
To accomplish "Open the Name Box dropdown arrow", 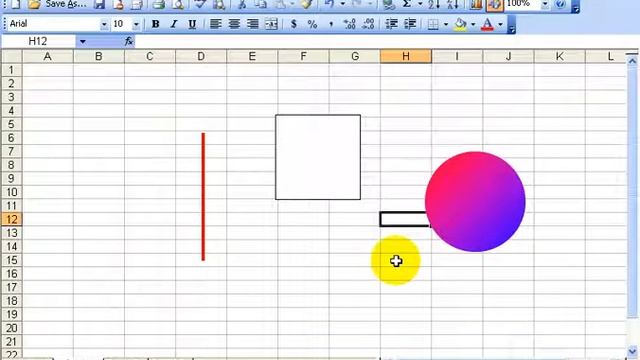I will tap(82, 41).
